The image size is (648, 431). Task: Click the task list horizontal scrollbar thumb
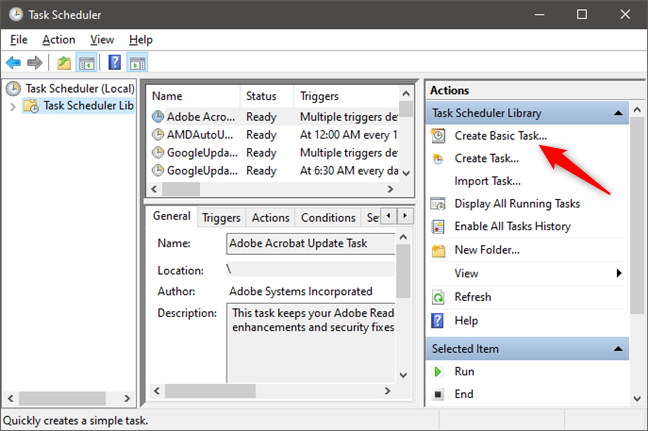click(181, 189)
